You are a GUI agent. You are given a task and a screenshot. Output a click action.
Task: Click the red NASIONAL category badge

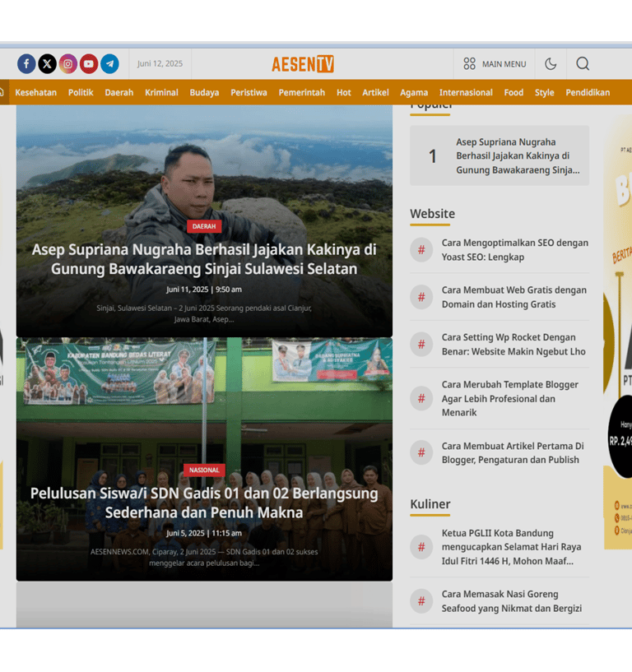(204, 470)
